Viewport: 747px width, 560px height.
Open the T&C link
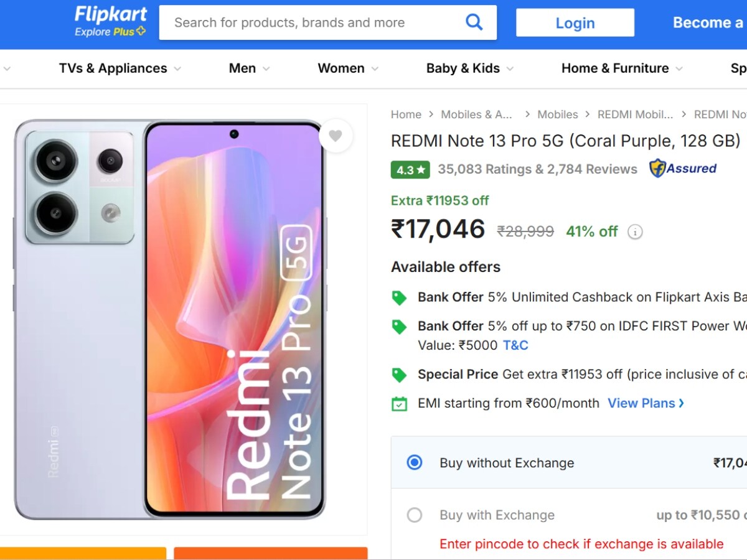pyautogui.click(x=515, y=345)
